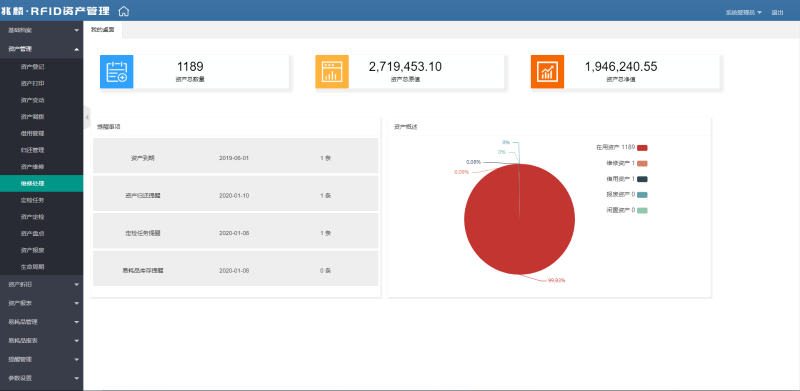This screenshot has width=800, height=391.
Task: Open 生命周期 in the sidebar
Action: click(x=41, y=267)
